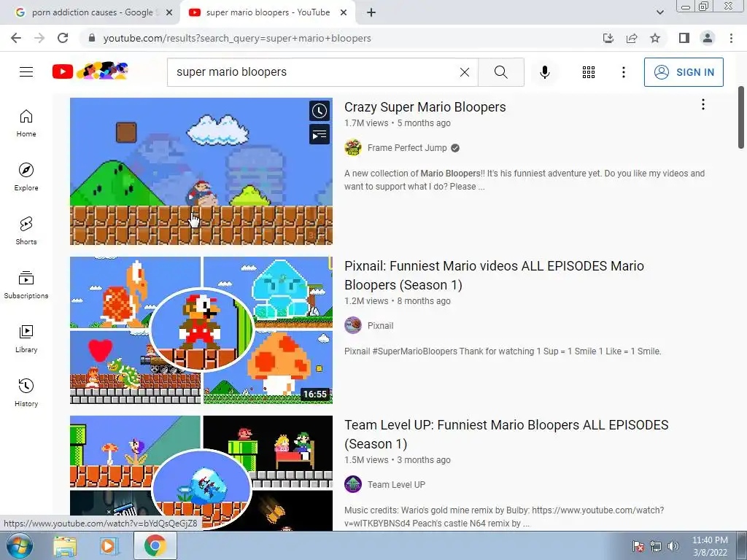
Task: Reload the current page
Action: tap(63, 38)
